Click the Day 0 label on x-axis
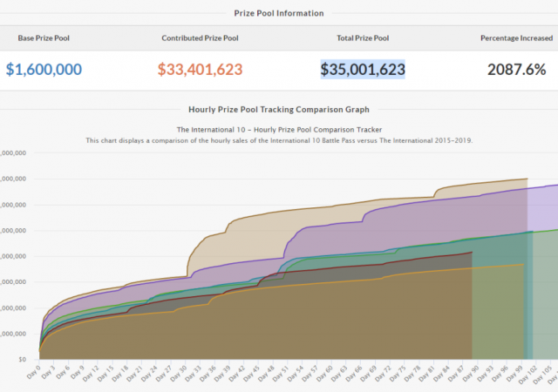This screenshot has height=392, width=558. point(33,373)
